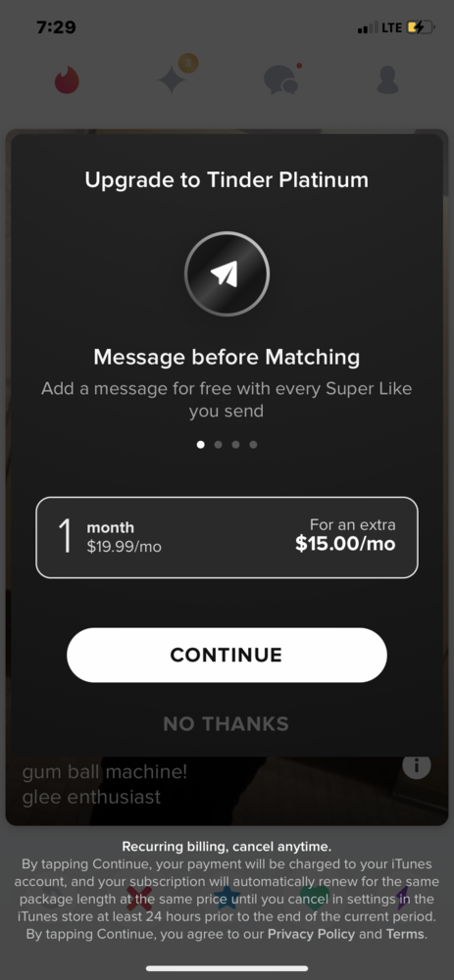454x980 pixels.
Task: Dismiss with NO THANKS
Action: tap(226, 724)
